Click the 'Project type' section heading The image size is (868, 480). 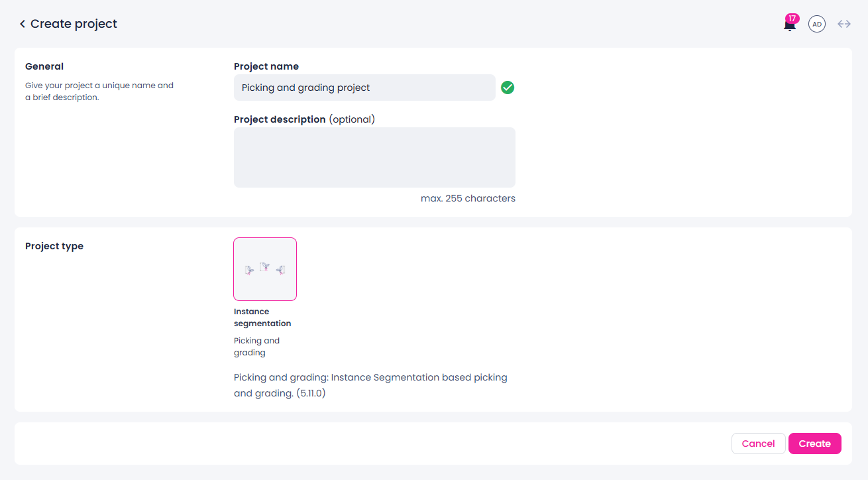[54, 246]
